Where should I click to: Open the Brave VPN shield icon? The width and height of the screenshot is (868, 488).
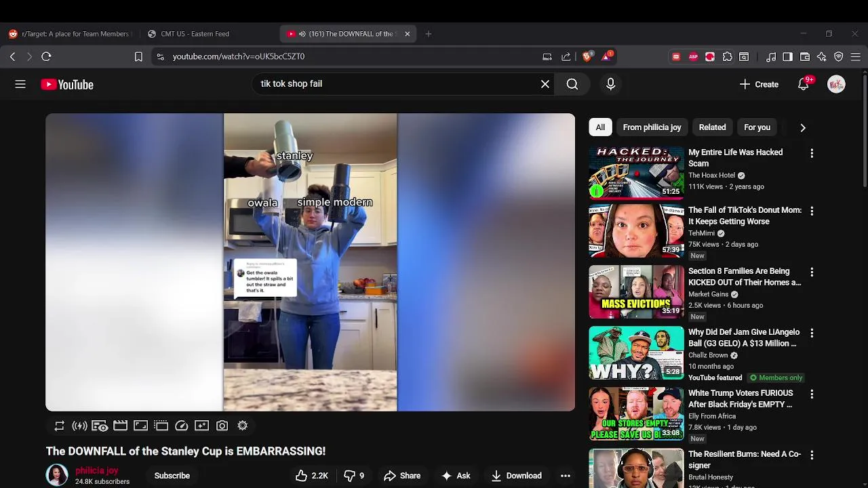[x=839, y=57]
